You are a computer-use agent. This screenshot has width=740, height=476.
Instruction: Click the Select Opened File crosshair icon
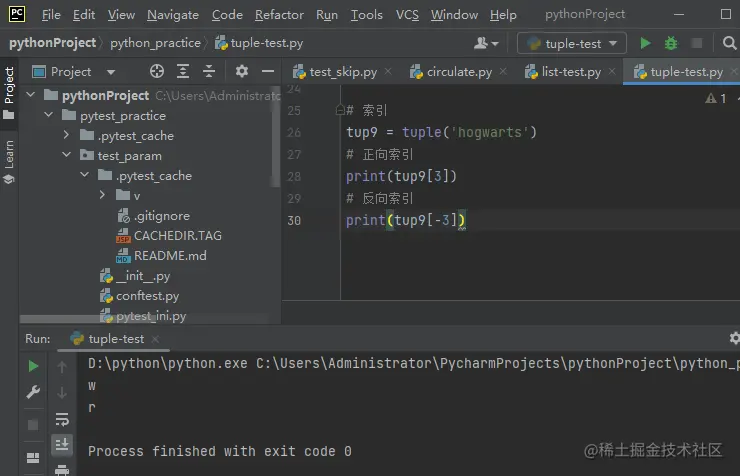point(157,71)
